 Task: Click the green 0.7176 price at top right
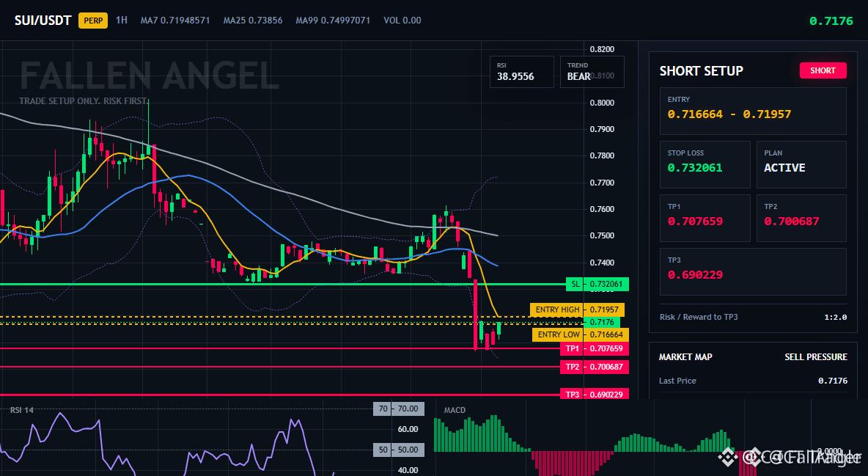[831, 21]
